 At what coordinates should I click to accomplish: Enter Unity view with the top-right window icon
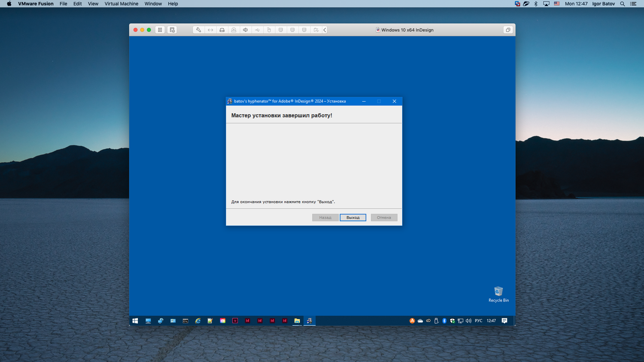point(508,30)
